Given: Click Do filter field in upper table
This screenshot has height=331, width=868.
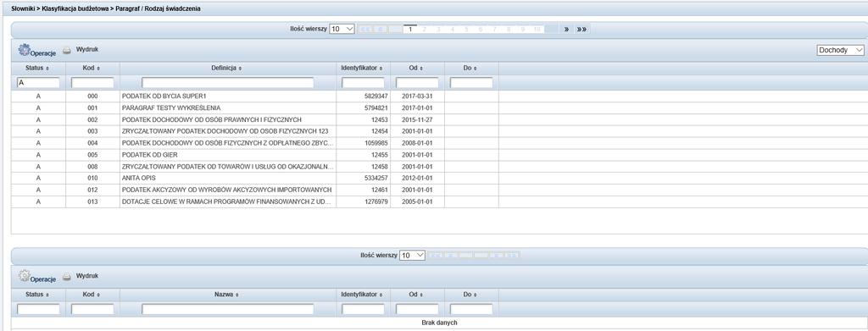Looking at the screenshot, I should coord(471,82).
